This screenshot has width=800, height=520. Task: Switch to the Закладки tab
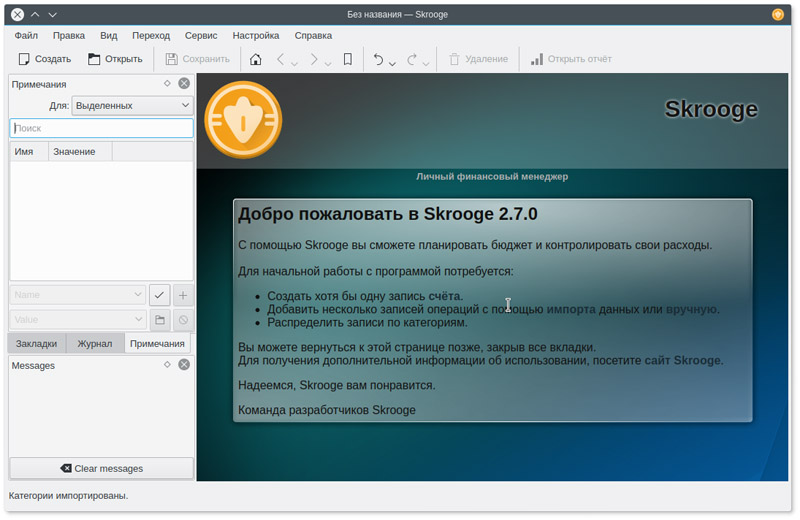(36, 344)
